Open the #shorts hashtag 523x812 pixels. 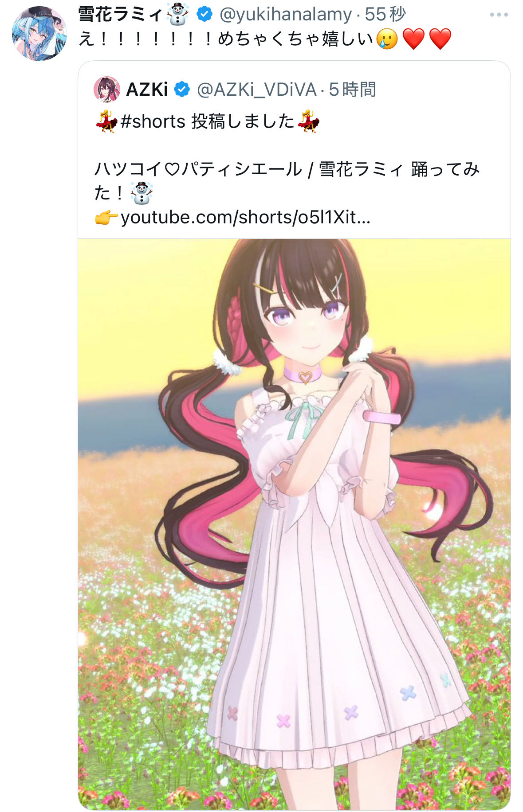pos(153,121)
